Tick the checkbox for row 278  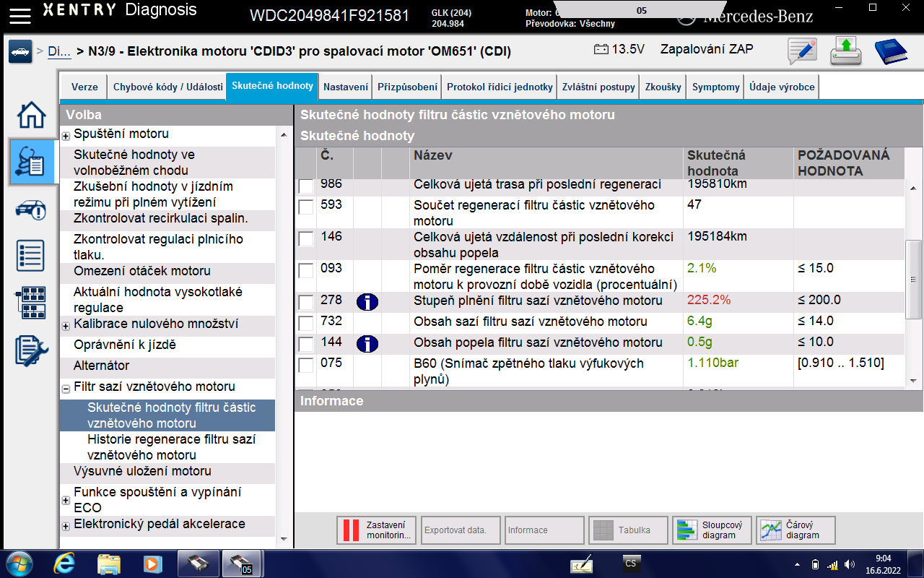(306, 302)
